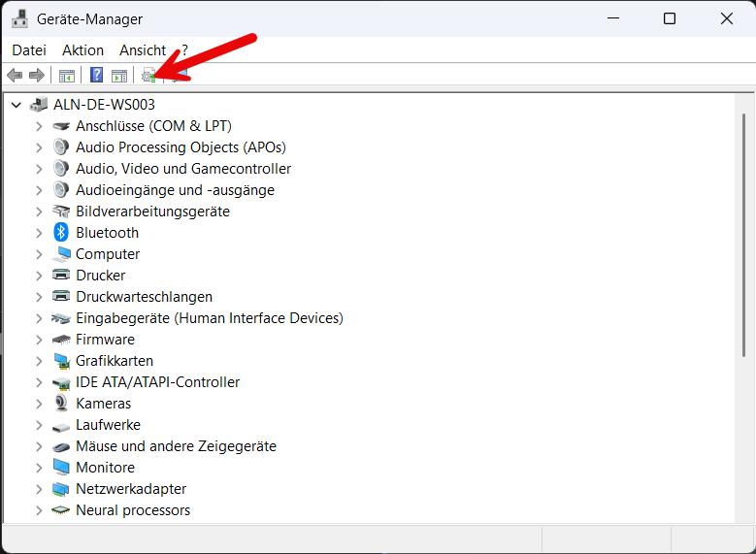Open Help via the blue question mark icon

point(96,76)
